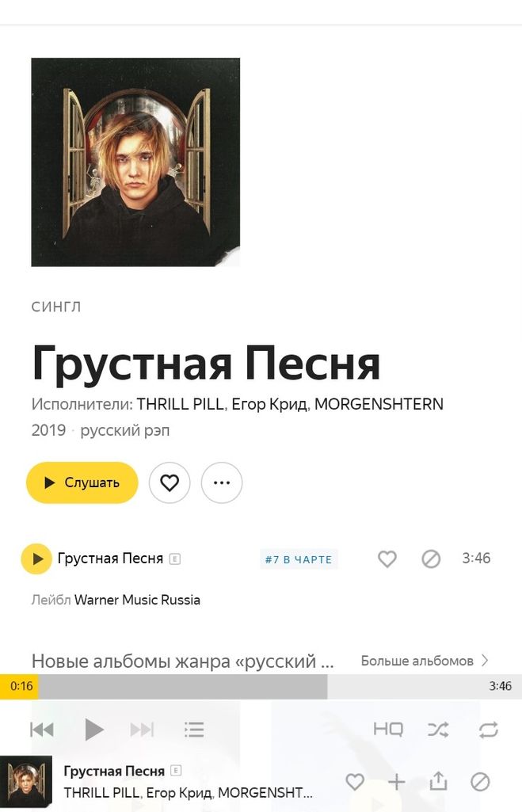Open the #7 в чарте badge

[299, 559]
